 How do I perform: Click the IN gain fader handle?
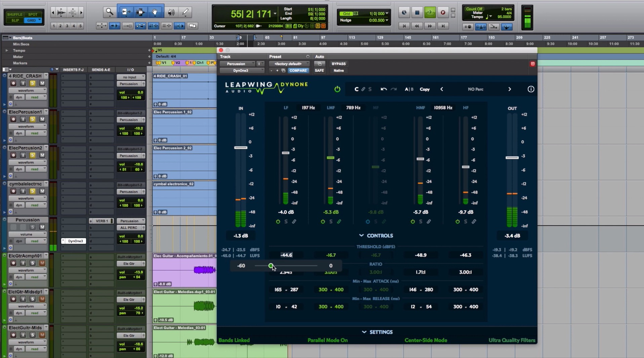[x=241, y=148]
